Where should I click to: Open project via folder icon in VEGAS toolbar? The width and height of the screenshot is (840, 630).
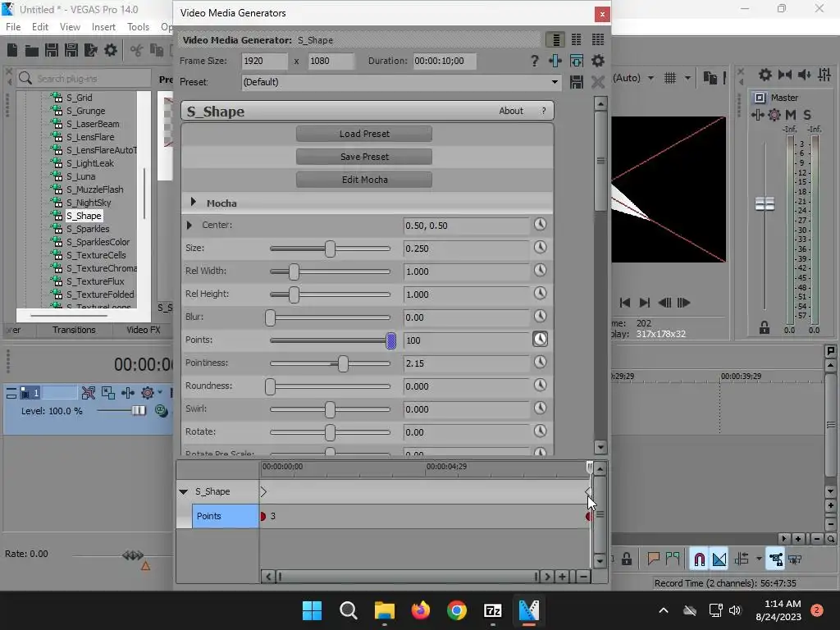(32, 51)
